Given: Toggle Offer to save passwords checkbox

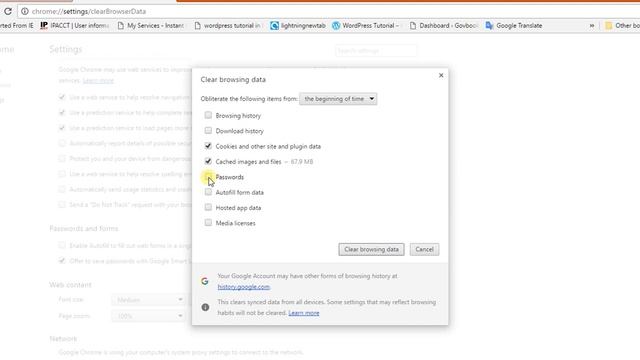Looking at the screenshot, I should click(62, 260).
